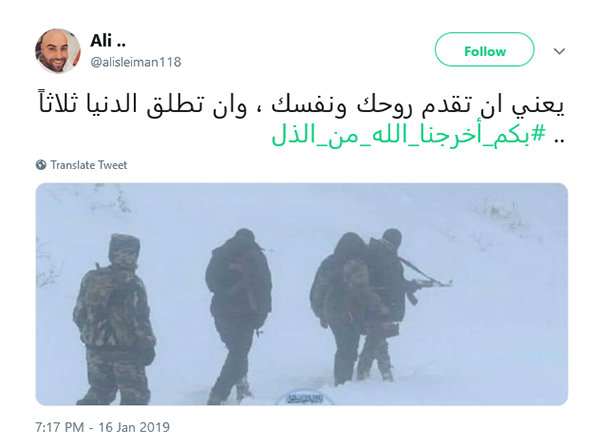600x448 pixels.
Task: Click the two dots before the hashtag
Action: click(559, 140)
